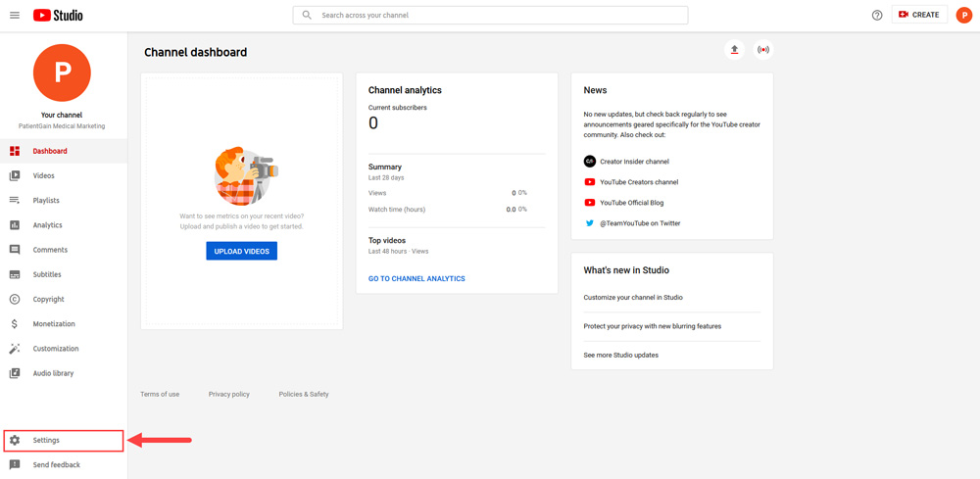
Task: Click the Copyright circle-C icon
Action: coord(15,299)
